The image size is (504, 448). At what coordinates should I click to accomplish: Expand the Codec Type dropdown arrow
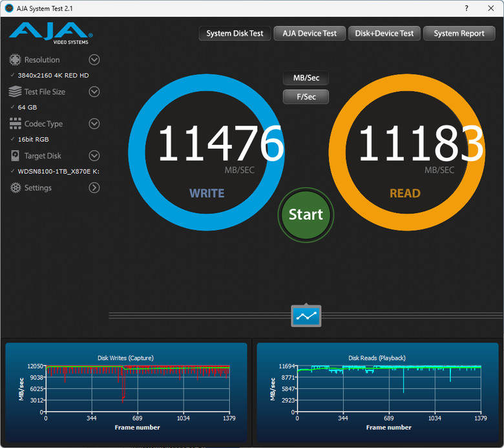click(x=94, y=123)
